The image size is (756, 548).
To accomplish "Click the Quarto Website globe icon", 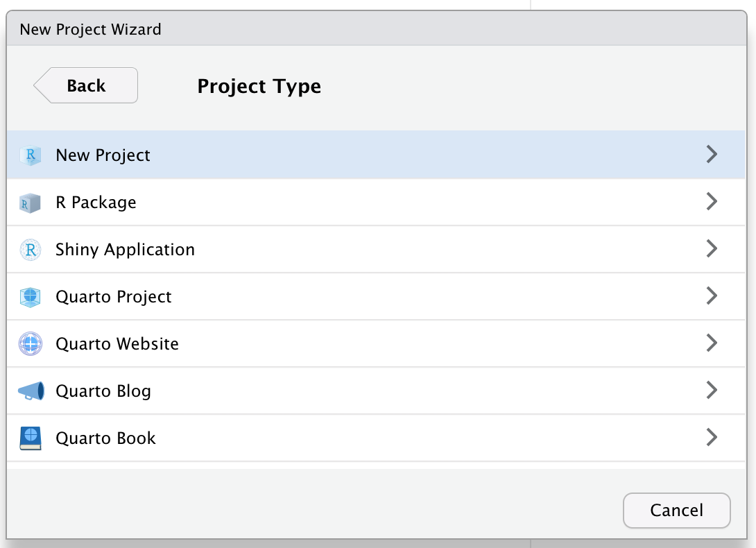I will (31, 344).
